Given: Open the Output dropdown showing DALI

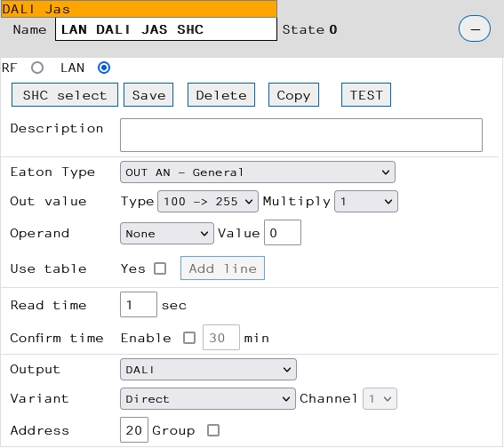Looking at the screenshot, I should coord(208,370).
